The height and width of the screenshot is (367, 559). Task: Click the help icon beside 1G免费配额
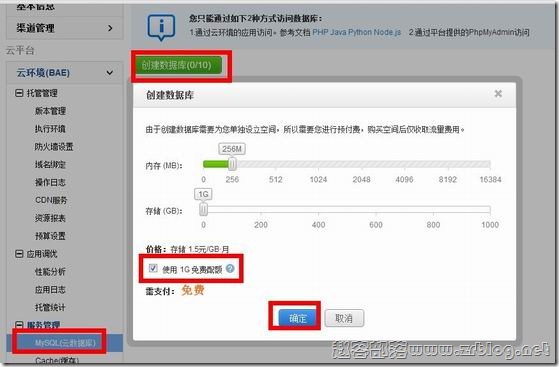click(x=230, y=268)
